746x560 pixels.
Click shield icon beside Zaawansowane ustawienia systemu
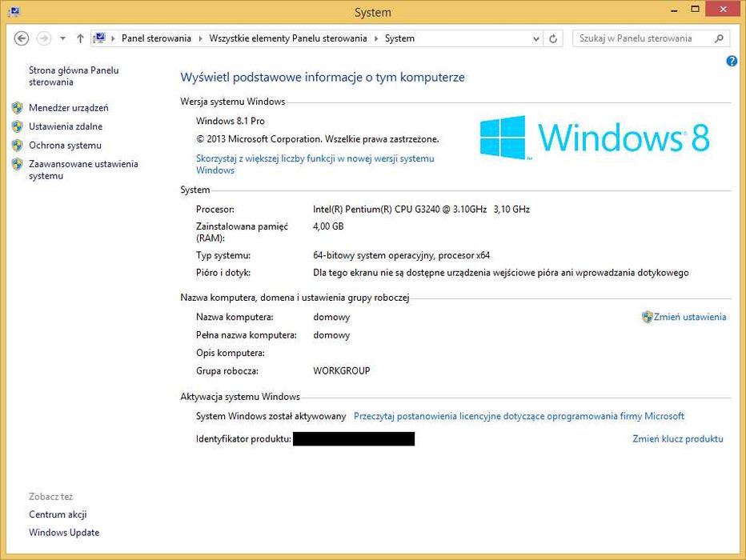(x=18, y=164)
